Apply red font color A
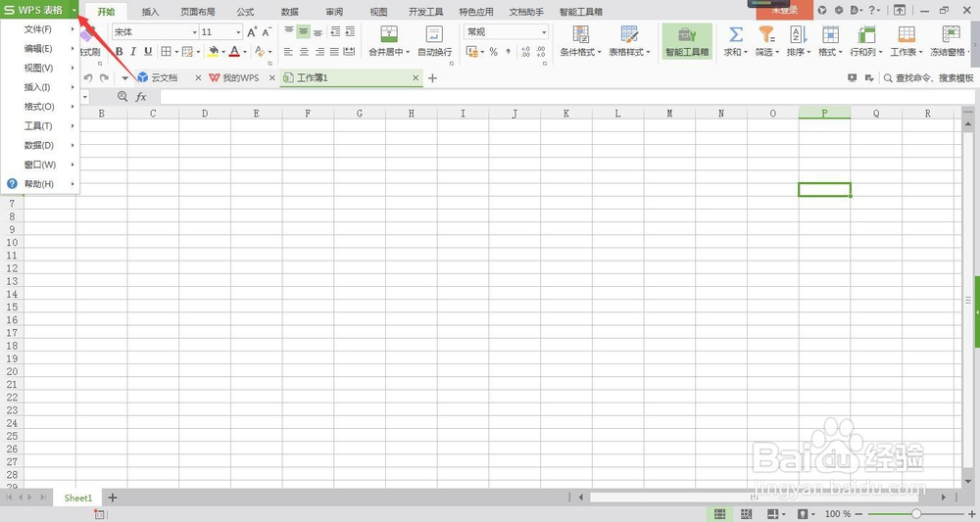This screenshot has width=980, height=522. [x=234, y=52]
